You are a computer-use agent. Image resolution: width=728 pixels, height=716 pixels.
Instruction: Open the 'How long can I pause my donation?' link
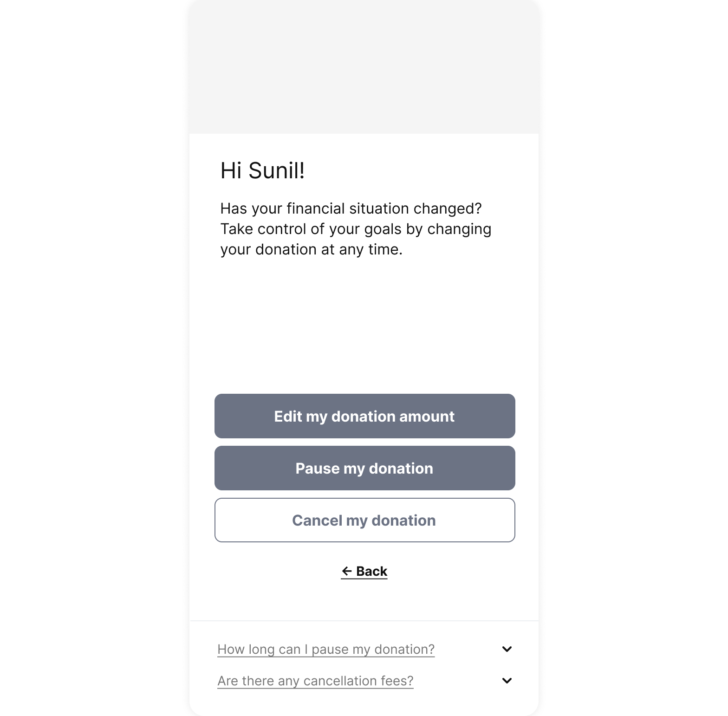tap(326, 649)
